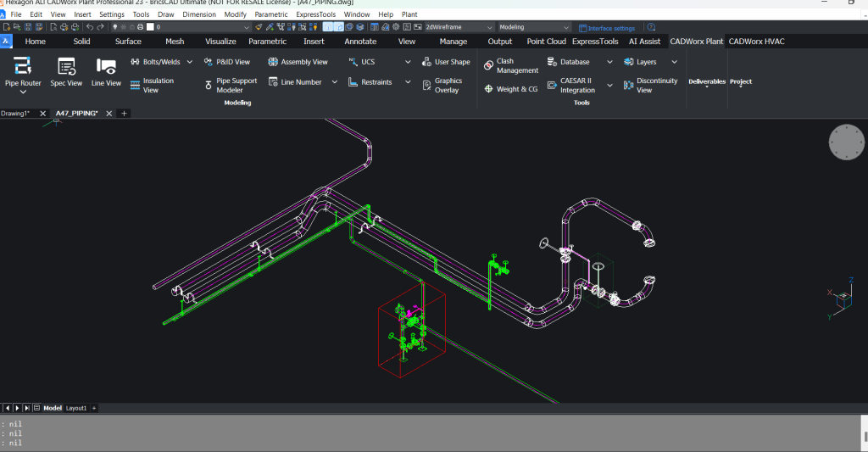The image size is (868, 452).
Task: Click the Undo arrow icon
Action: [90, 27]
